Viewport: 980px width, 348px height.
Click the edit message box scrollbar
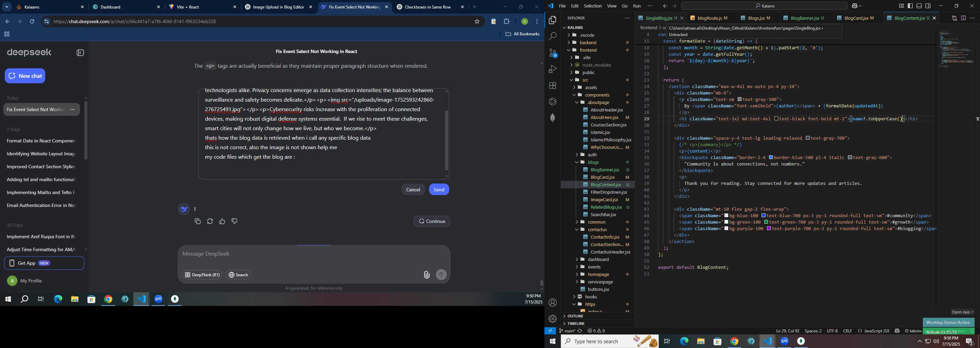[x=447, y=141]
